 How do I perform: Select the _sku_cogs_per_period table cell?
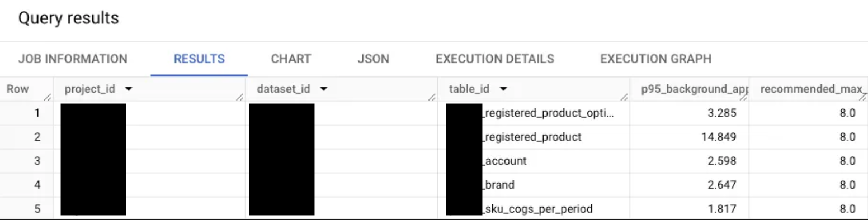(x=535, y=209)
